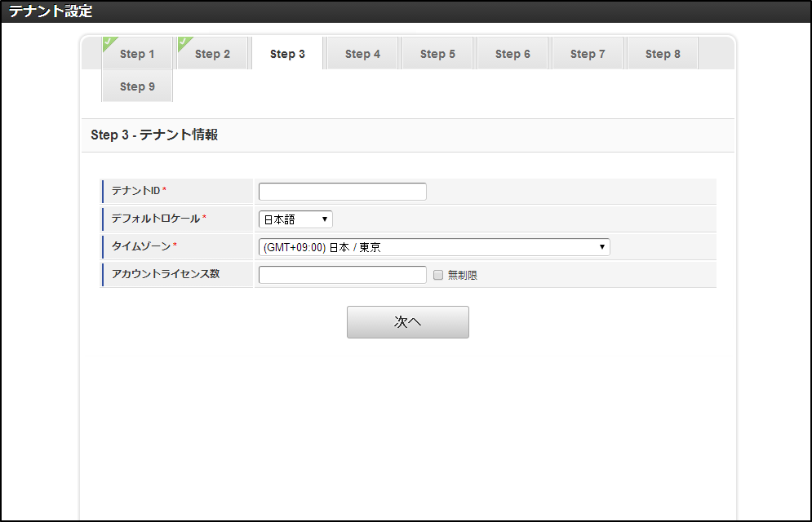Open the デフォルトロケール dropdown showing 日本語

(x=295, y=219)
